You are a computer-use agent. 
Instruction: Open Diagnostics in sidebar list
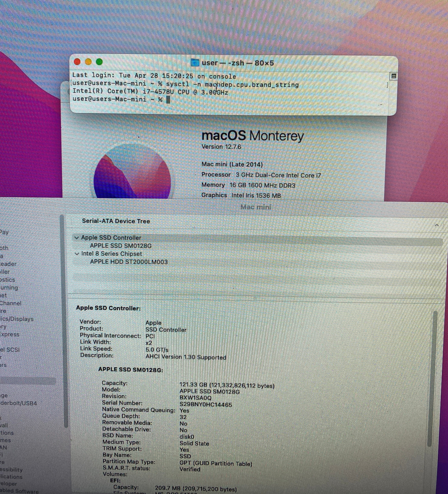8,280
